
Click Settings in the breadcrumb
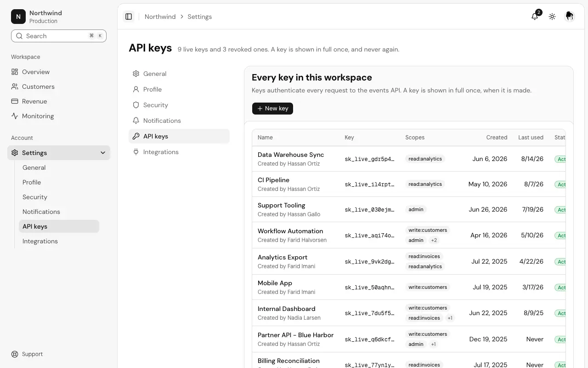(200, 17)
